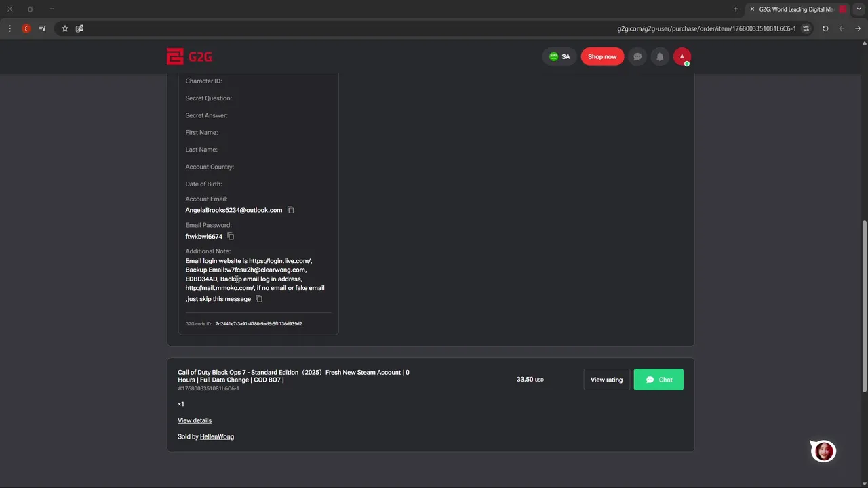This screenshot has width=868, height=488.
Task: Close the G2G browser tab
Action: (752, 9)
